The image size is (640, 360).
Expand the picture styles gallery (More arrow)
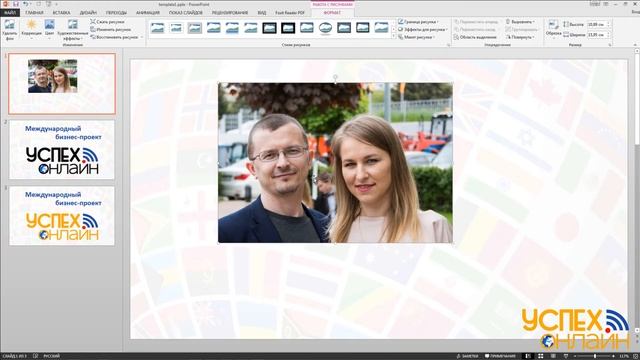[393, 37]
